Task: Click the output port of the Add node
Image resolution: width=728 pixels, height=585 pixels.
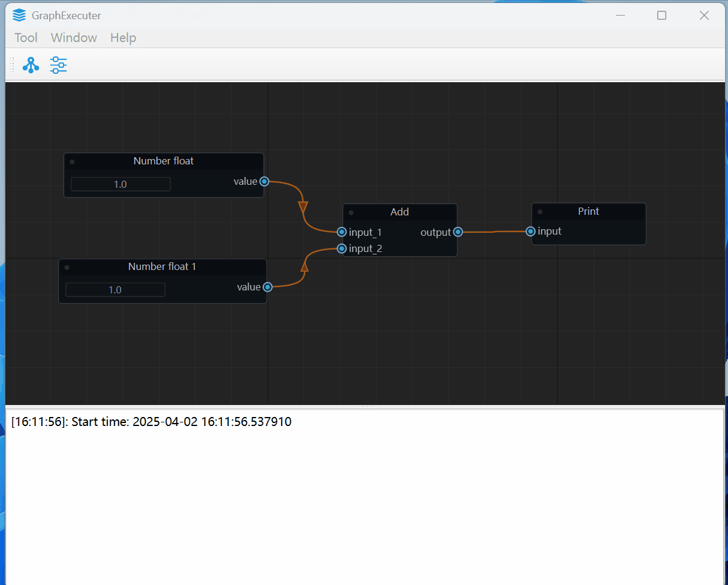Action: tap(458, 232)
